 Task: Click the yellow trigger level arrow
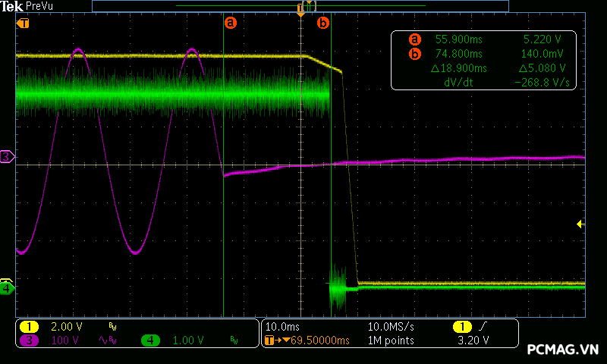pos(580,224)
